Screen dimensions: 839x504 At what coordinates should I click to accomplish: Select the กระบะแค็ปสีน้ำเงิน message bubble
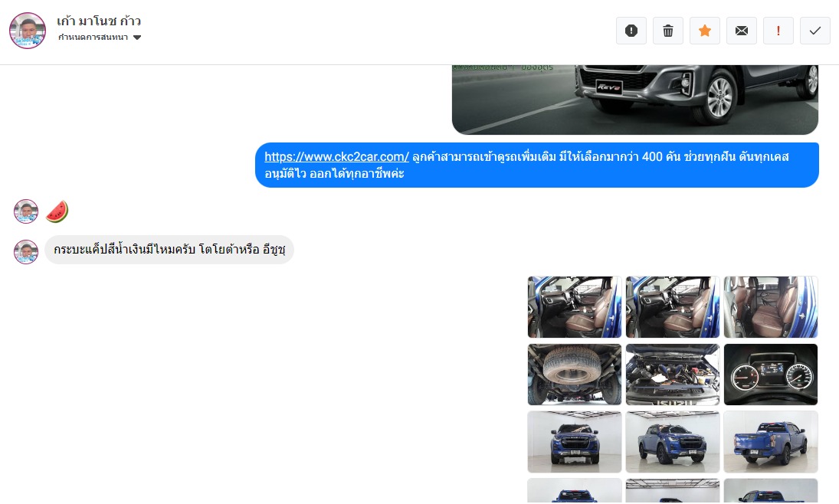click(x=169, y=250)
